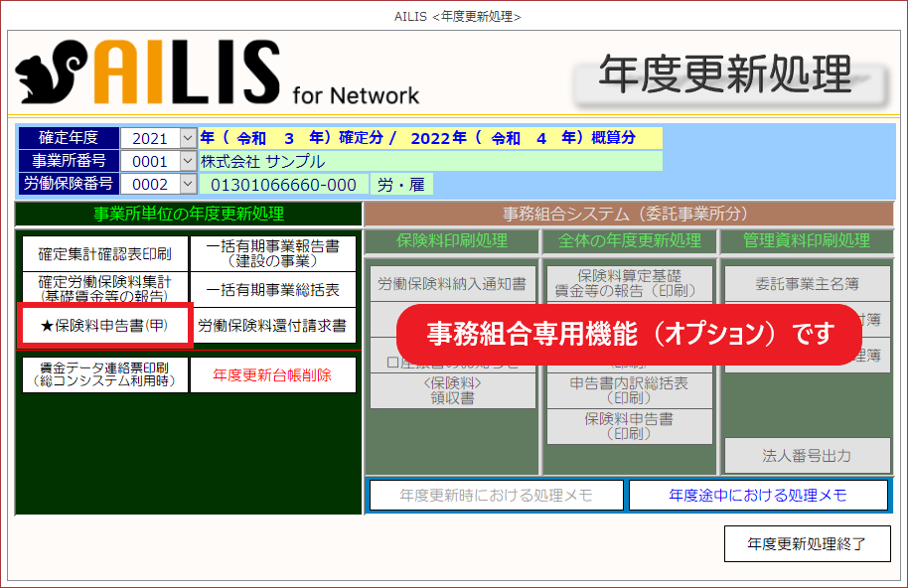Click the 年度更新時における処理メモ box
Viewport: 908px width, 588px height.
496,495
